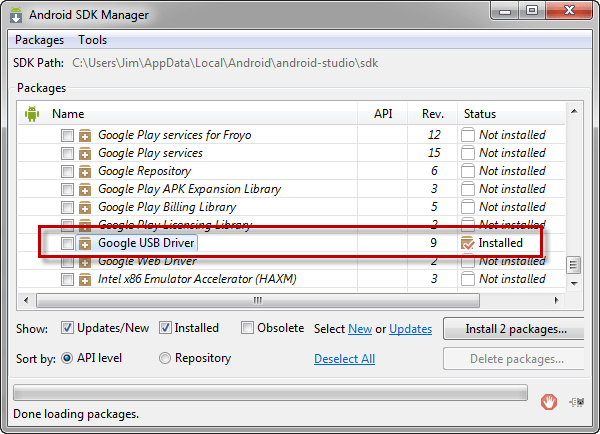Click the API column header
Viewport: 600px width, 434px height.
(x=383, y=114)
